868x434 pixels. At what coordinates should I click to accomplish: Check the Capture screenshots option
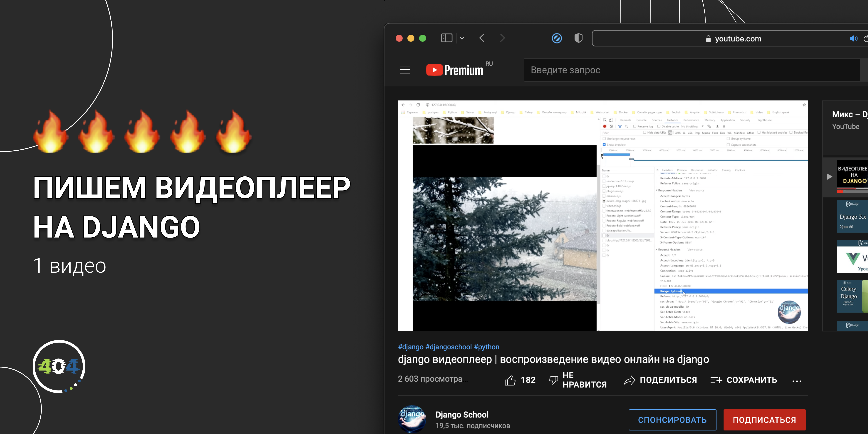pos(728,145)
